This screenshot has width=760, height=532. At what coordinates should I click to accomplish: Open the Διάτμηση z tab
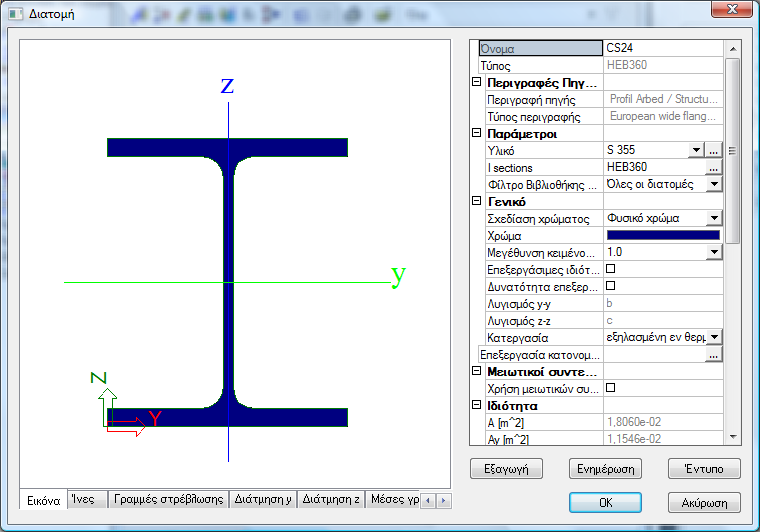[x=331, y=499]
